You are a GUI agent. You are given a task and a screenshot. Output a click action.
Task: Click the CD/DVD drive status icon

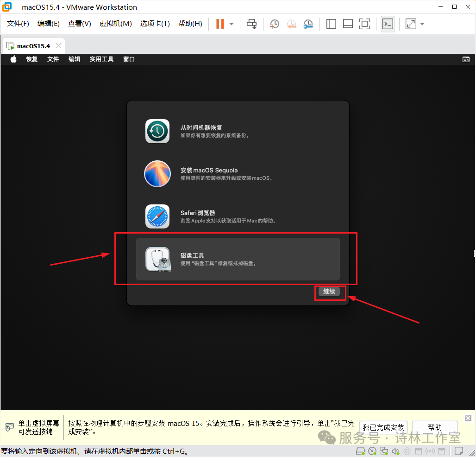point(372,451)
